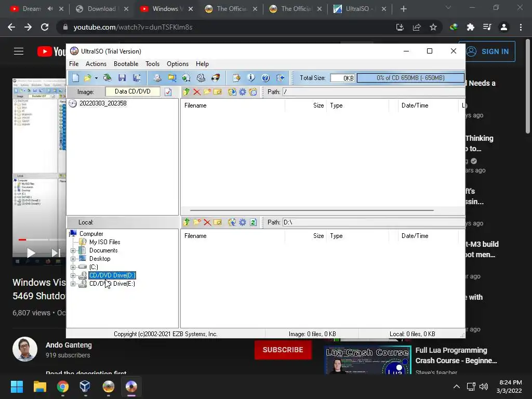
Task: Click the gear icon in image pane
Action: (x=243, y=91)
